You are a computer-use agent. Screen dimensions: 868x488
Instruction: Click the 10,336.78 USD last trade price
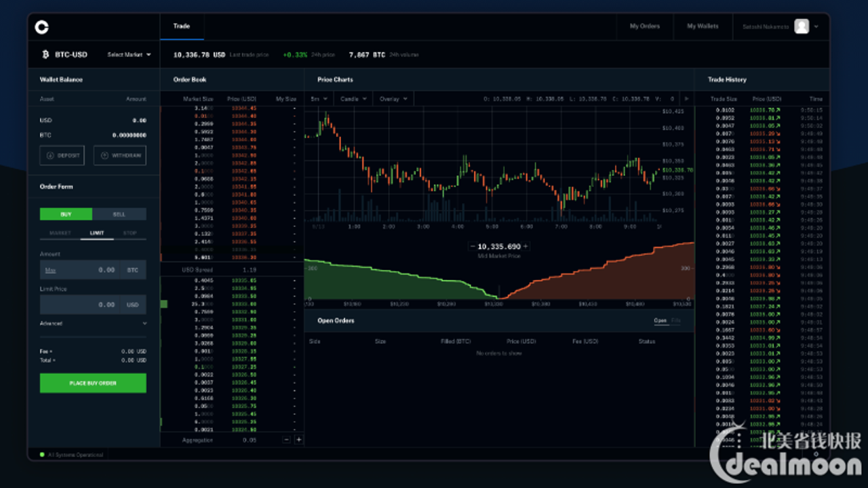click(x=199, y=54)
